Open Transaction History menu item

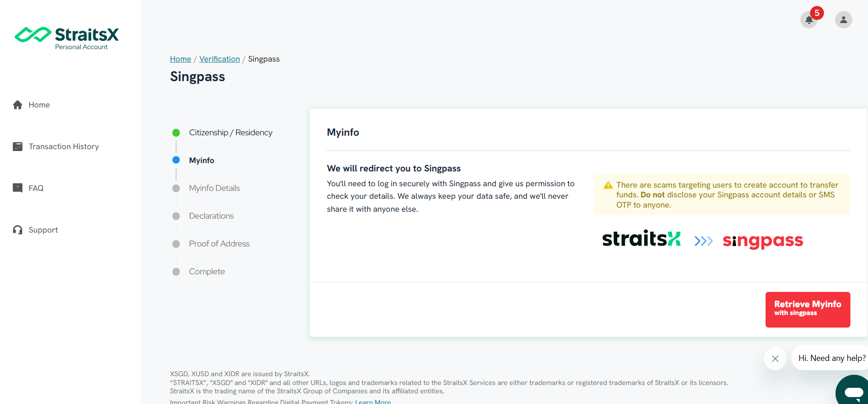coord(64,146)
